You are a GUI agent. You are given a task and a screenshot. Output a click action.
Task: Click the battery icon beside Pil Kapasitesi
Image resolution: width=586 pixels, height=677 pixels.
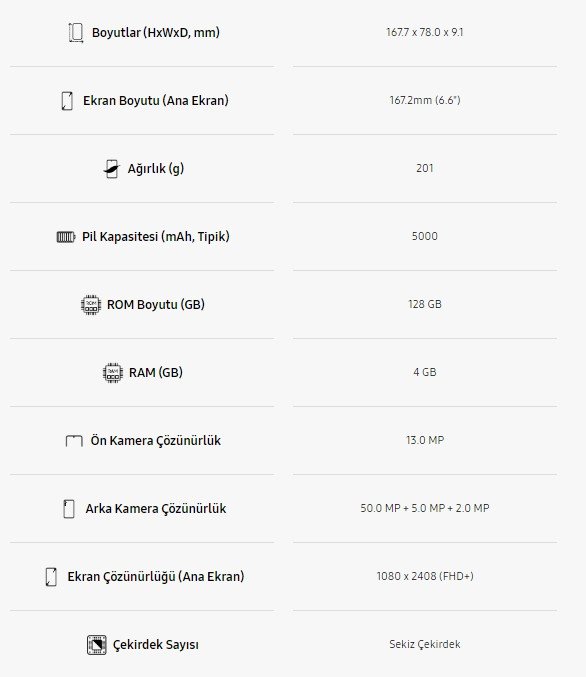[x=66, y=237]
